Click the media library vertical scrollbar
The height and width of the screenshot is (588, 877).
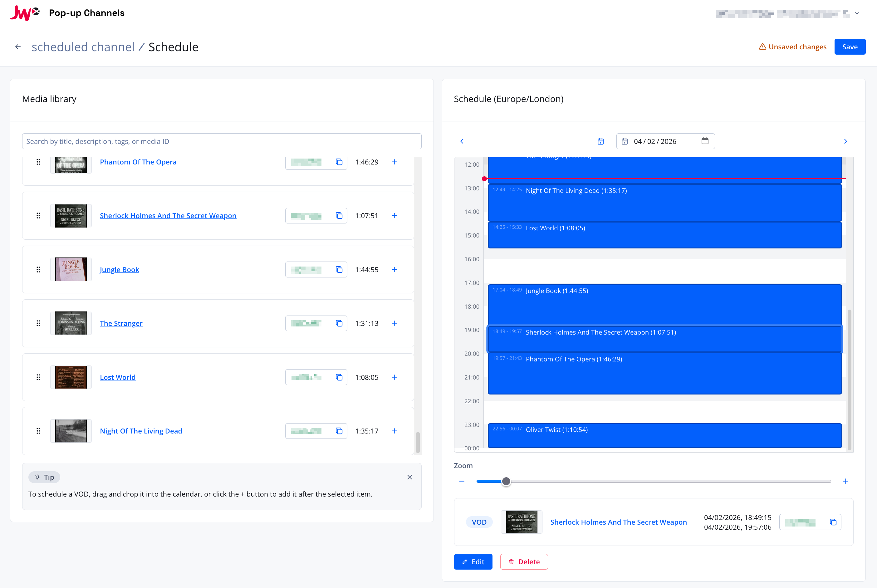pos(418,443)
